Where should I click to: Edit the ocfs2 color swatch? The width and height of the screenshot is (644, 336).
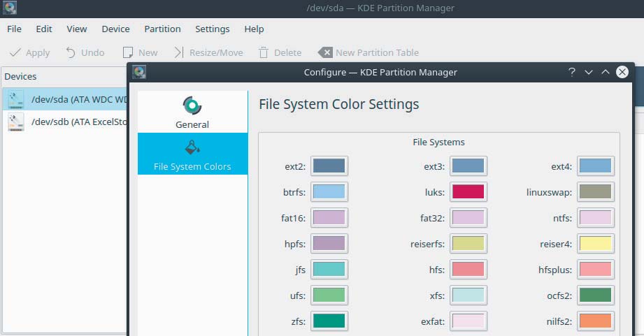click(596, 295)
